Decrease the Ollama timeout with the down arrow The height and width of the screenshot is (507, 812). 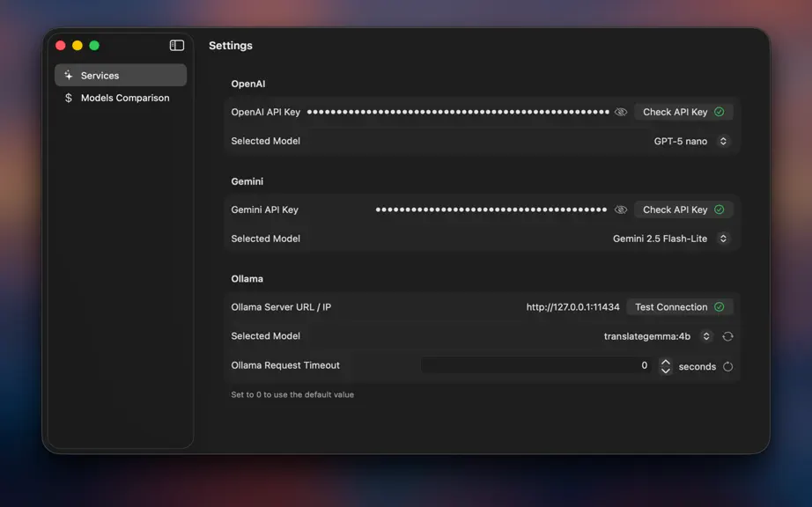click(x=666, y=371)
